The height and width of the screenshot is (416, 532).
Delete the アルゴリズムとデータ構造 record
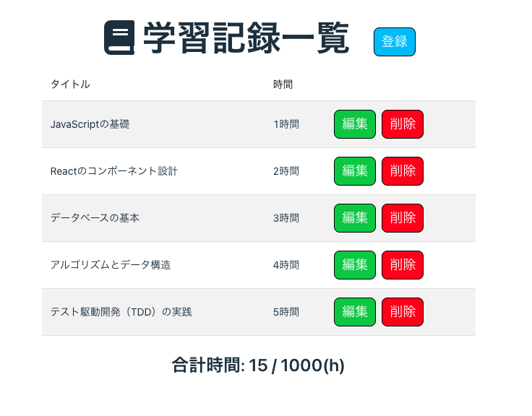point(403,265)
